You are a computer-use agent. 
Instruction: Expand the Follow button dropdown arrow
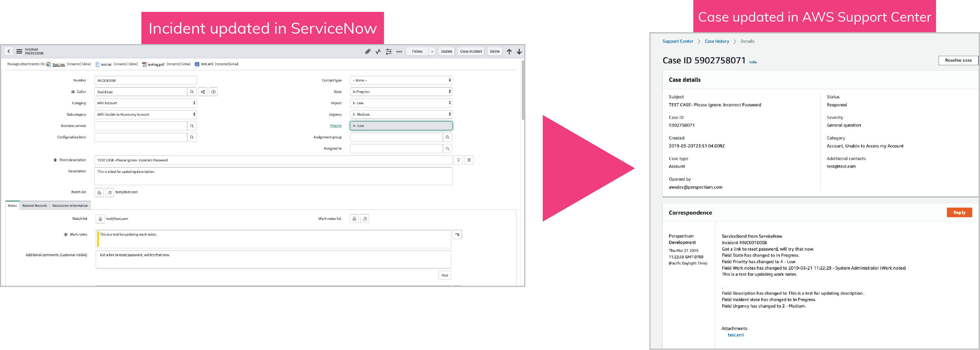click(x=432, y=51)
